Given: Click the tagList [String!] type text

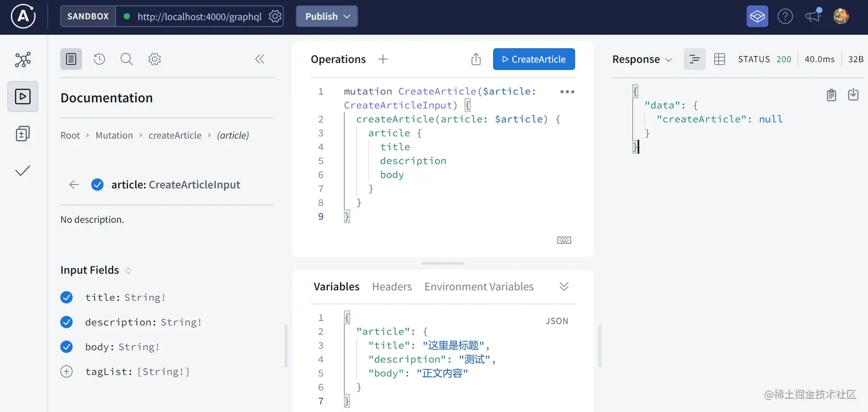Looking at the screenshot, I should tap(164, 372).
